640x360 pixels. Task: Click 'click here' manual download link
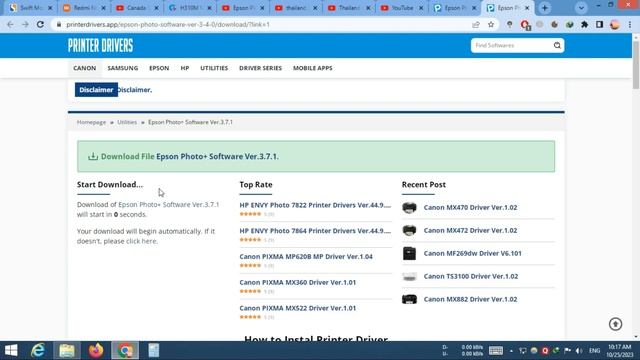(141, 241)
